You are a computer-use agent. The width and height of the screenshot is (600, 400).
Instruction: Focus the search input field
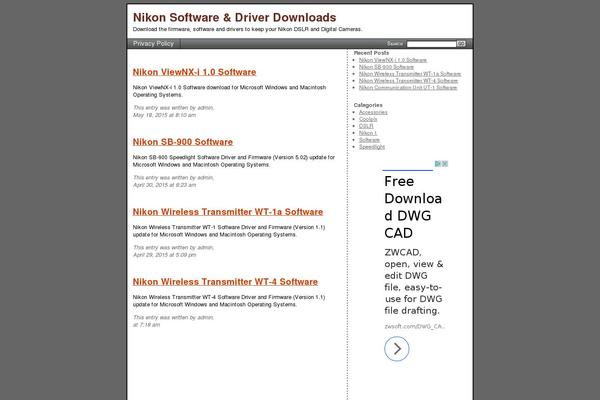(431, 44)
